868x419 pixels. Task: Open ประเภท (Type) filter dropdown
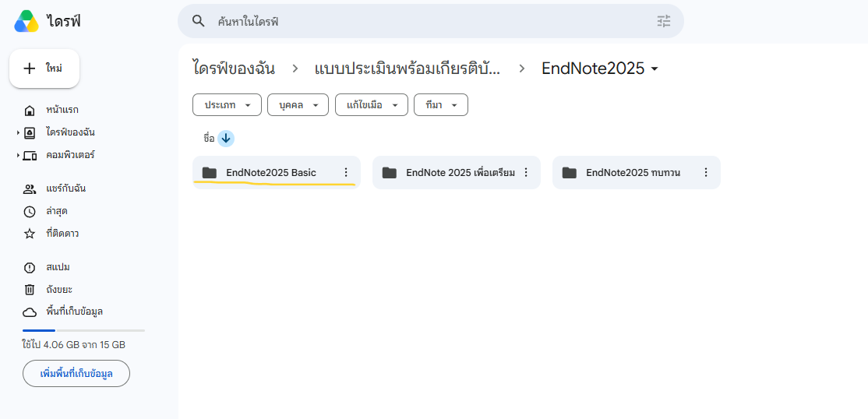point(227,105)
